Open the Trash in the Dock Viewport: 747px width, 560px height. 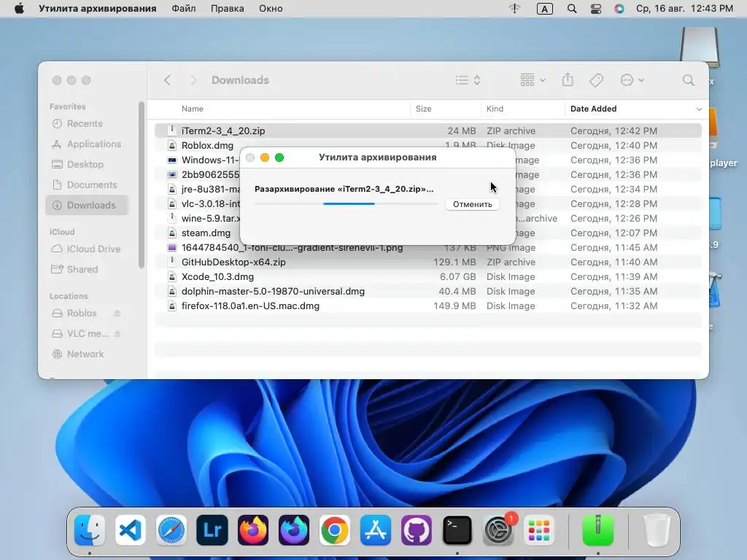click(657, 529)
